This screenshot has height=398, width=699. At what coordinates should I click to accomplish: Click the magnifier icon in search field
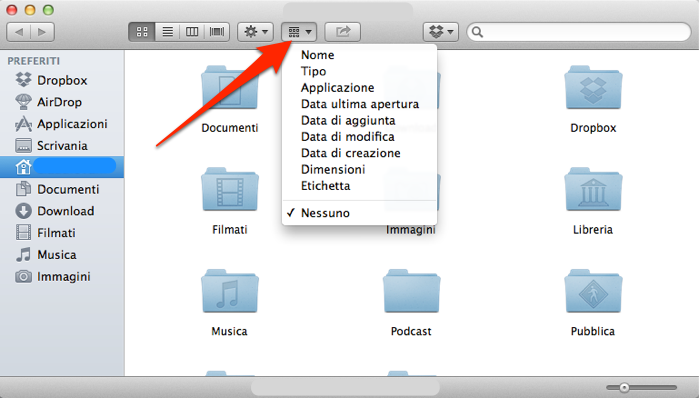[477, 32]
